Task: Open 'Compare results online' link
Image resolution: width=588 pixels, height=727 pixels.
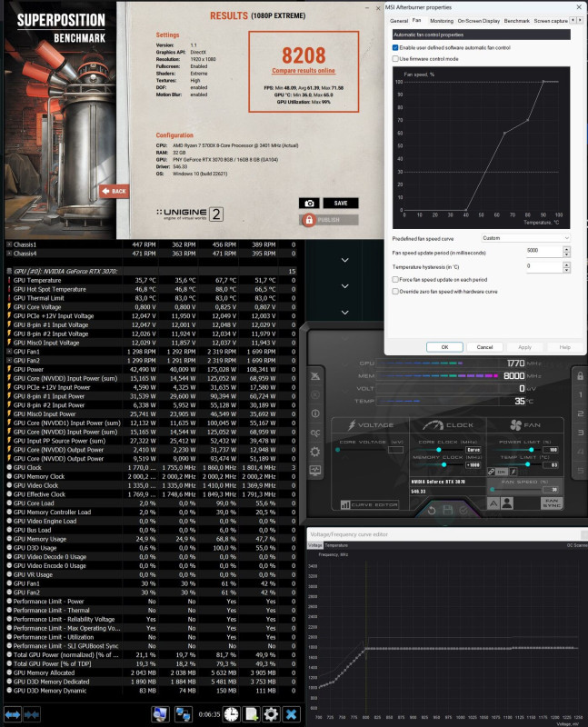Action: (x=304, y=71)
